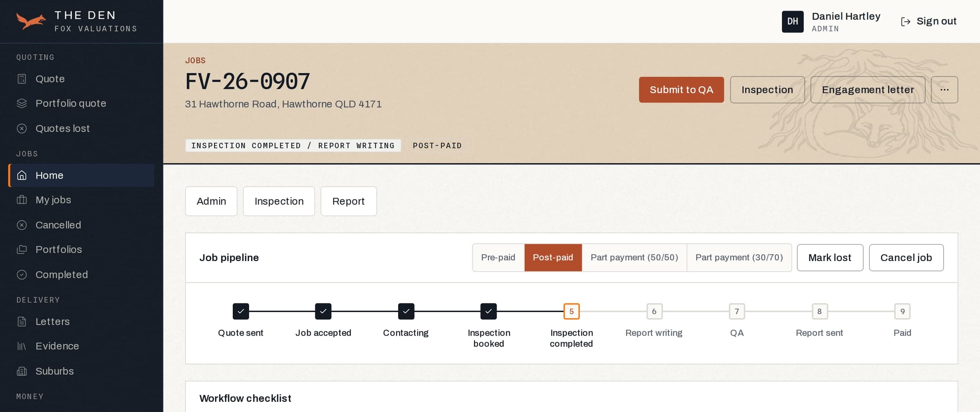Click the DH user avatar
The height and width of the screenshot is (412, 980).
pyautogui.click(x=793, y=22)
